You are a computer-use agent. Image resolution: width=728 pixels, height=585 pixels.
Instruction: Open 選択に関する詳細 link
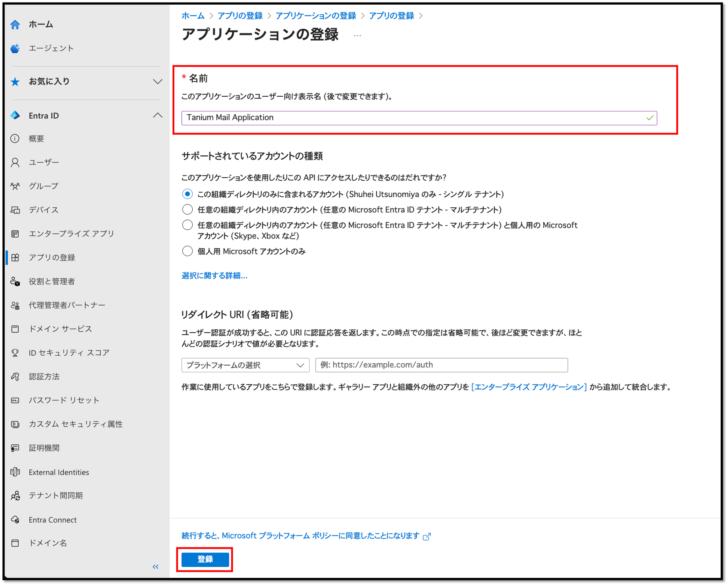click(x=214, y=276)
